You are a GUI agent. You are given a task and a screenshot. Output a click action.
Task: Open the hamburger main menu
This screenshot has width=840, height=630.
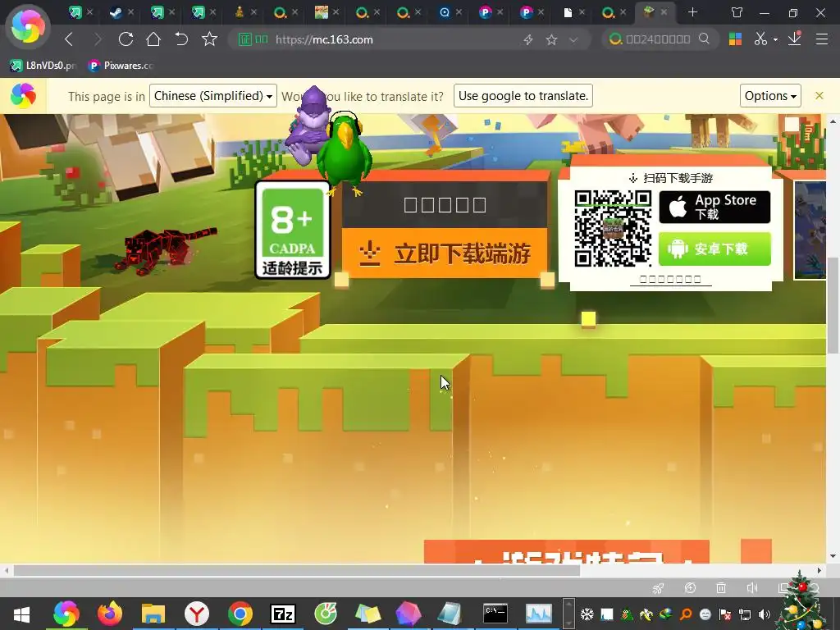822,39
